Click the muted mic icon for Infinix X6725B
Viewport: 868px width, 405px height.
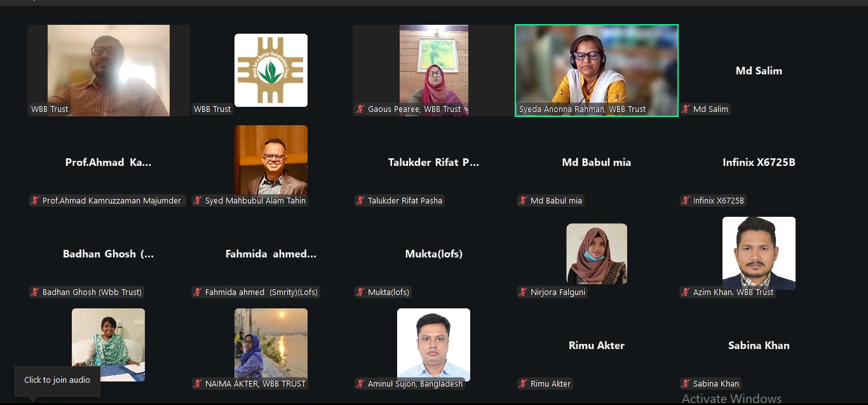coord(686,201)
